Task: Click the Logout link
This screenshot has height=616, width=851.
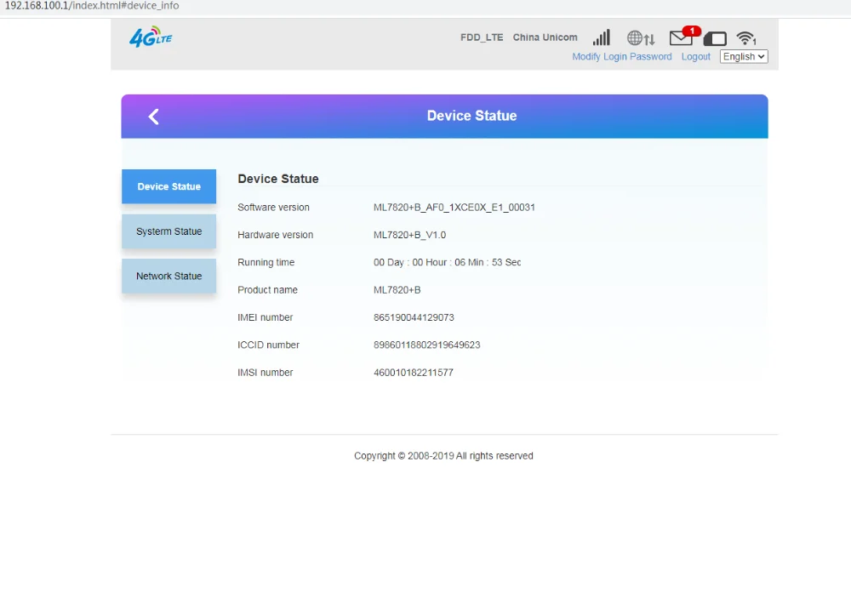Action: coord(696,56)
